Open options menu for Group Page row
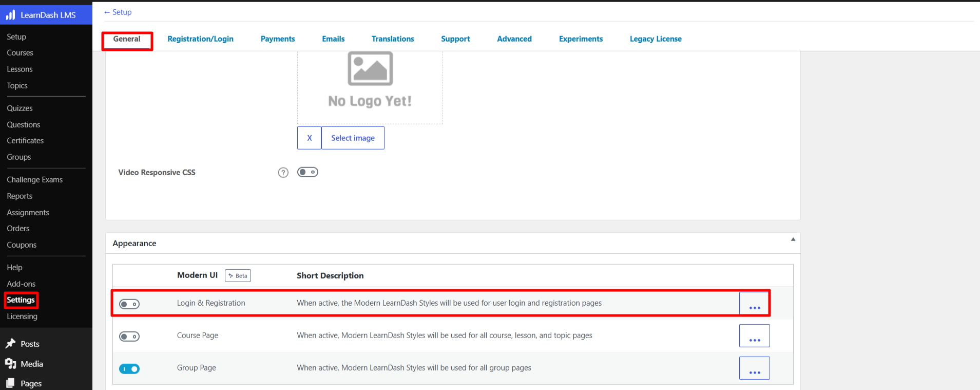Image resolution: width=980 pixels, height=390 pixels. [755, 368]
